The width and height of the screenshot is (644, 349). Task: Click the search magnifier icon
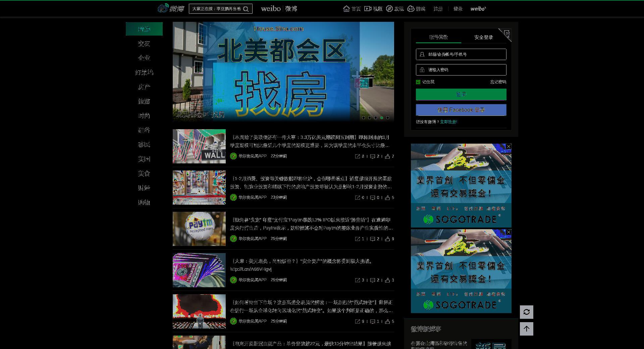click(246, 9)
